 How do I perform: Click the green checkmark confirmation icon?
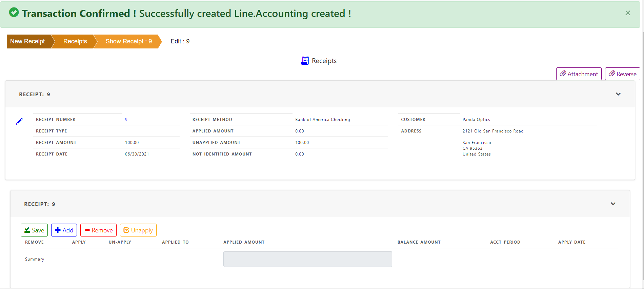tap(14, 13)
